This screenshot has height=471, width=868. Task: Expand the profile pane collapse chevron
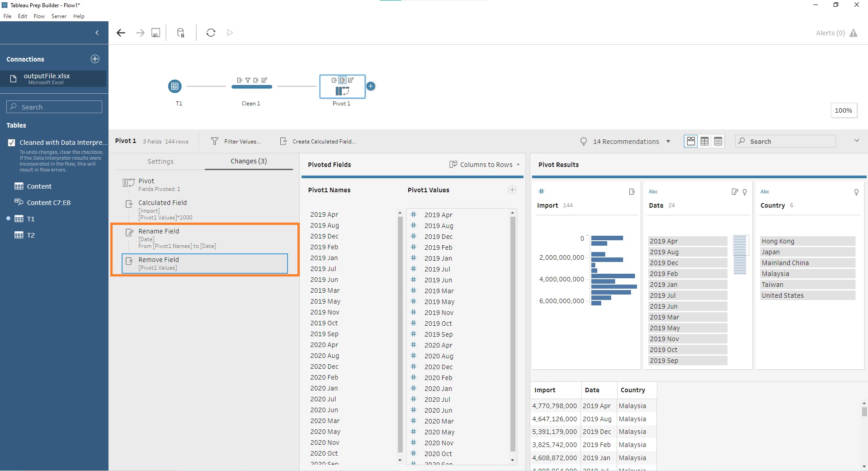[856, 141]
